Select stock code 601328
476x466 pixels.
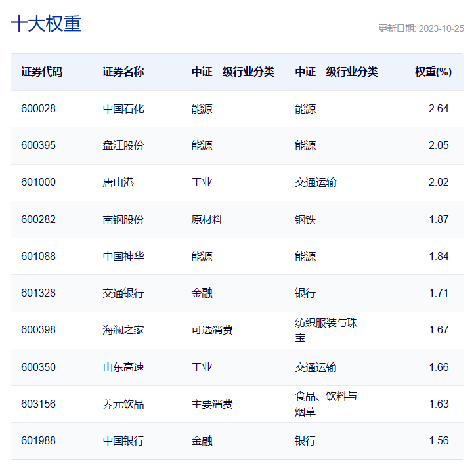pyautogui.click(x=39, y=293)
